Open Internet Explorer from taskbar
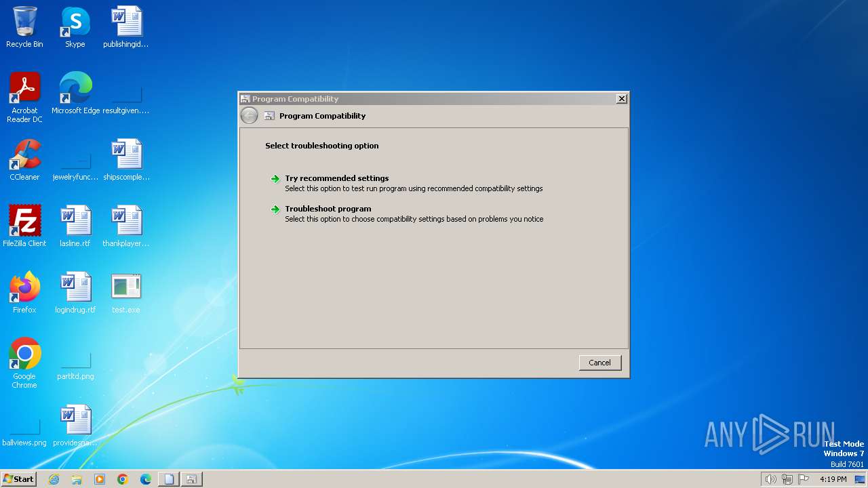The width and height of the screenshot is (868, 488). (54, 479)
